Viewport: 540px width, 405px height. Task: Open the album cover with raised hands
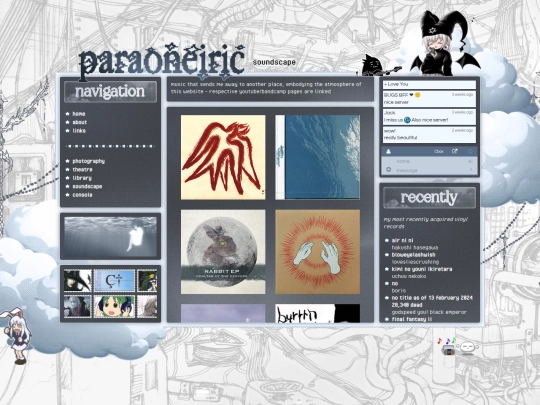pos(318,252)
